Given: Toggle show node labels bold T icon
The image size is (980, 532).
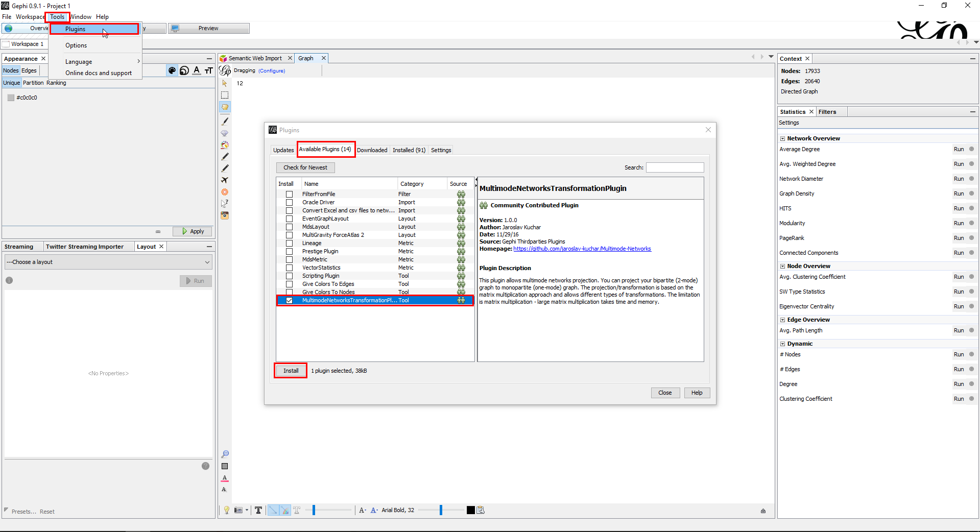Looking at the screenshot, I should 258,510.
